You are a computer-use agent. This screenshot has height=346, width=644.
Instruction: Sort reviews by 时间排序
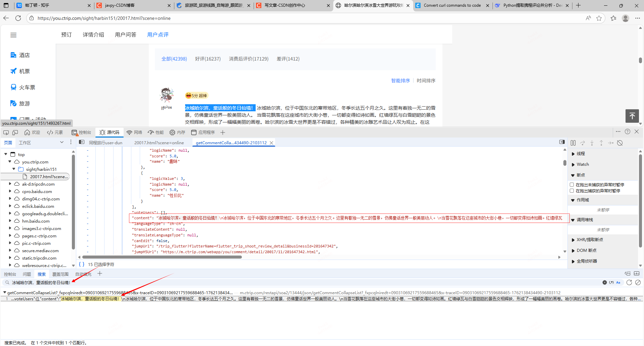[426, 81]
